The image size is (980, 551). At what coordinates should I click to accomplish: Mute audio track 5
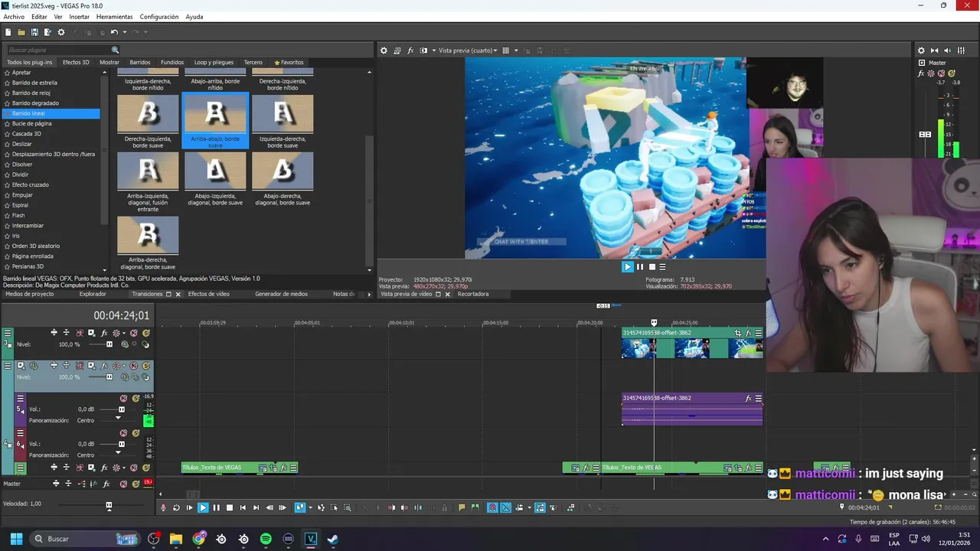tap(124, 398)
